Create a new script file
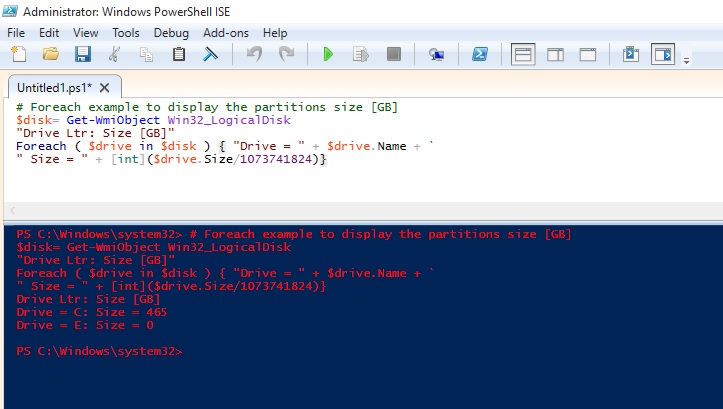 (x=20, y=54)
